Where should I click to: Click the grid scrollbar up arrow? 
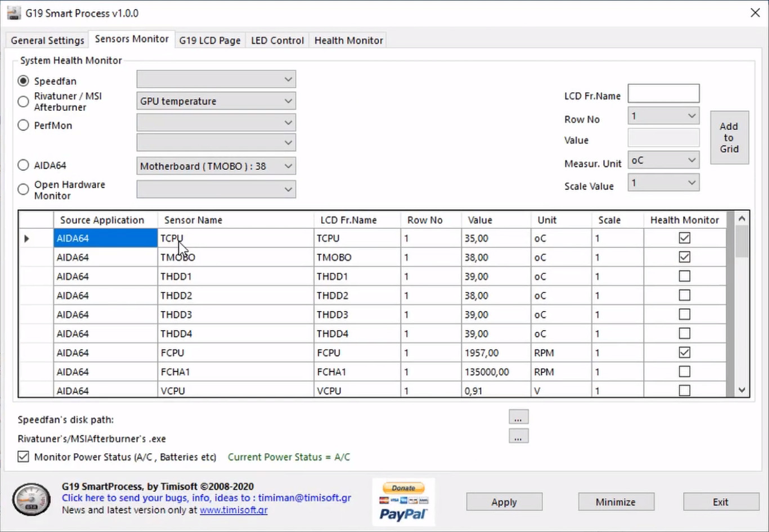click(742, 219)
